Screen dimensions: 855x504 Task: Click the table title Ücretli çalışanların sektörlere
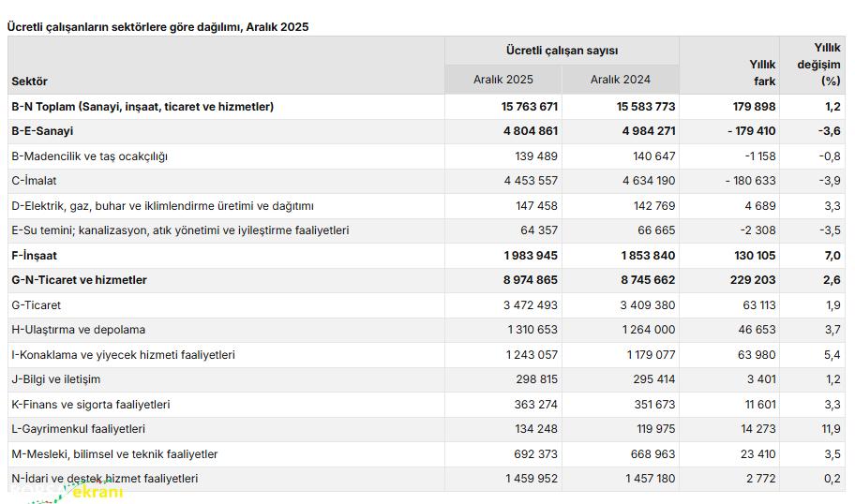pyautogui.click(x=157, y=27)
